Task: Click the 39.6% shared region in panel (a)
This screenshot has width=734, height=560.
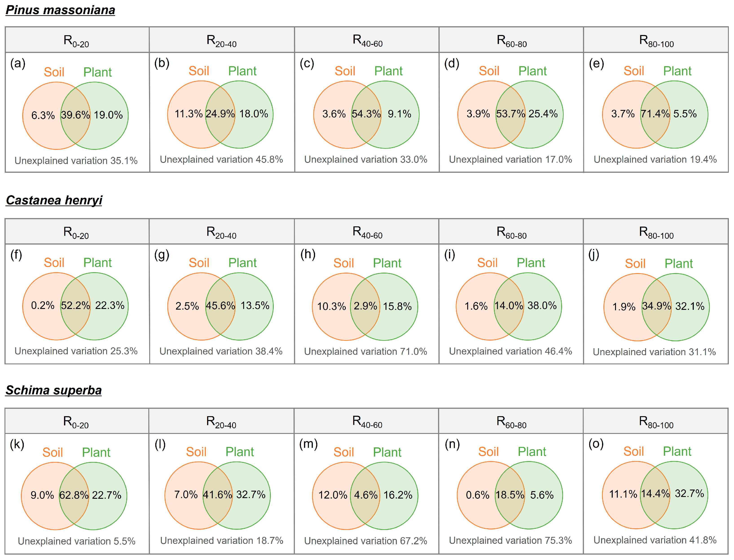Action: [x=75, y=115]
